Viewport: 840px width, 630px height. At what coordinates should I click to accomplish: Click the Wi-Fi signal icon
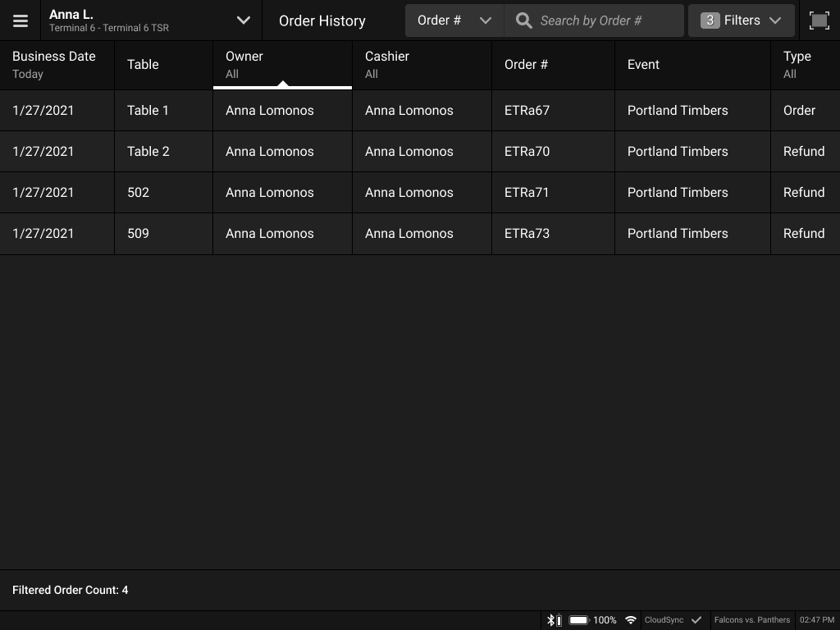[x=630, y=620]
